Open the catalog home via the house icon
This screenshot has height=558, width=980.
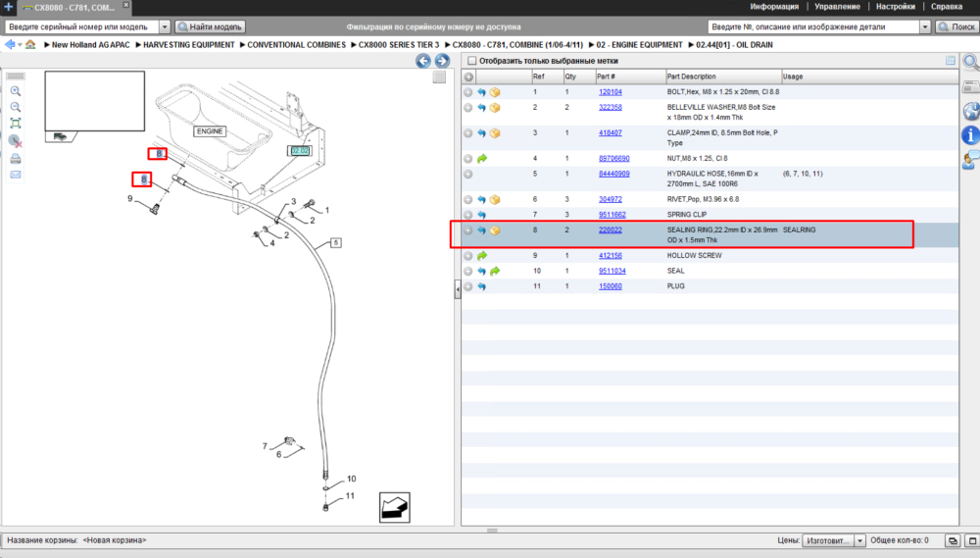(30, 44)
